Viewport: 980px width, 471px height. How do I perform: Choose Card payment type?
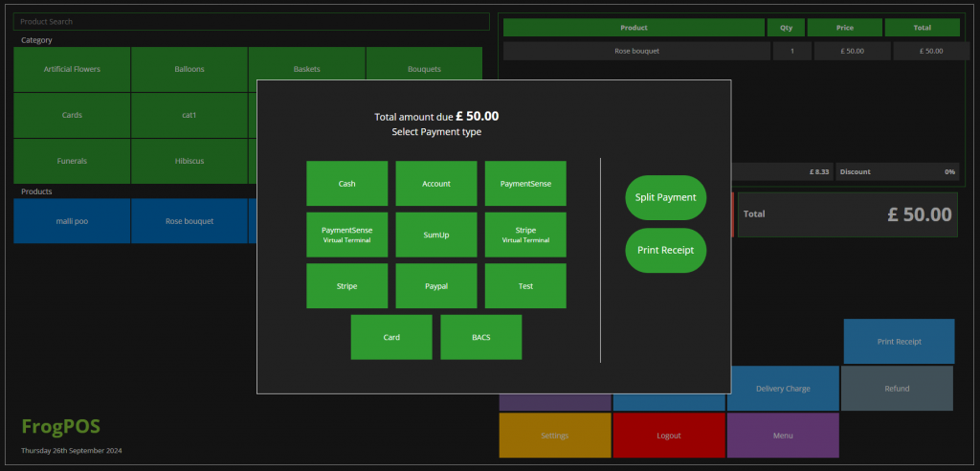point(391,337)
